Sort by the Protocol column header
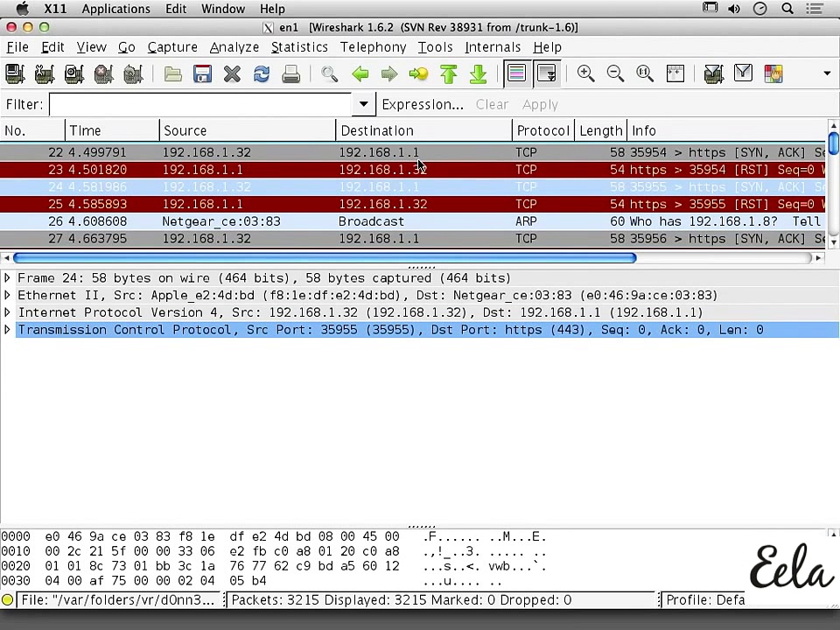 click(x=542, y=130)
